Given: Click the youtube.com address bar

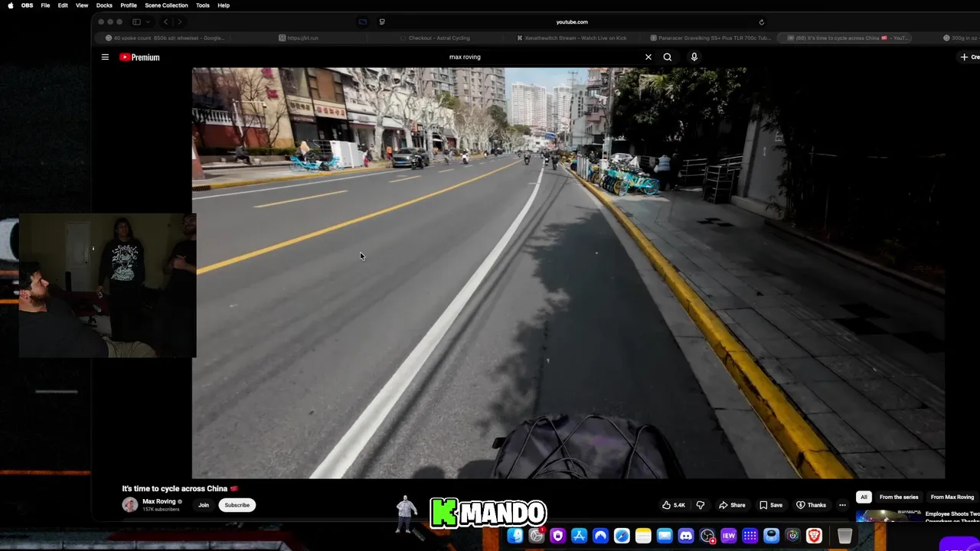Looking at the screenshot, I should point(572,22).
